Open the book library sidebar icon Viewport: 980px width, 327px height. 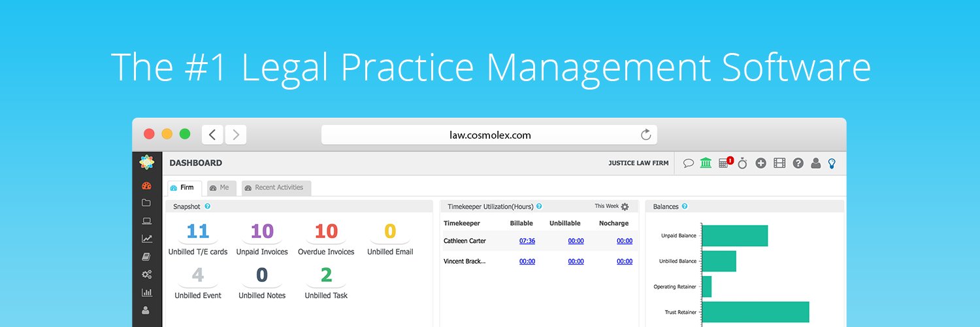(146, 256)
